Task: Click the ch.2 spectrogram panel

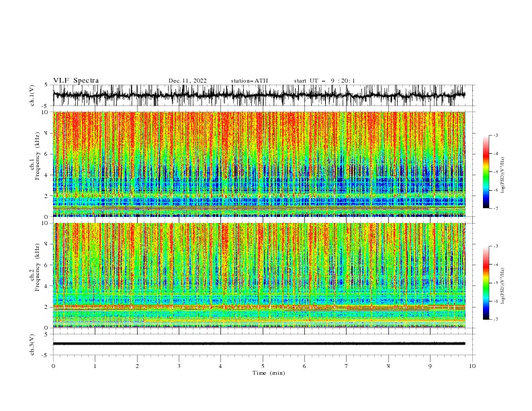Action: pyautogui.click(x=259, y=275)
